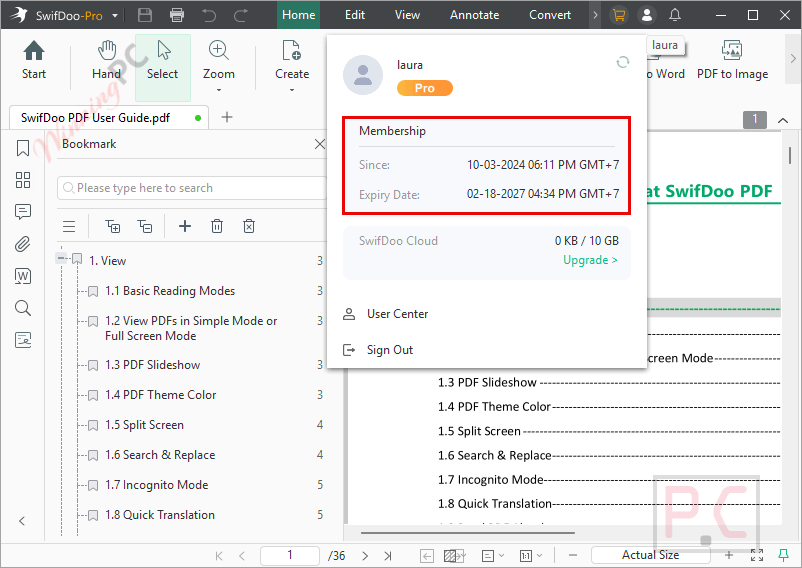Open page thumbnails sidebar icon
Image resolution: width=802 pixels, height=568 pixels.
pyautogui.click(x=23, y=180)
